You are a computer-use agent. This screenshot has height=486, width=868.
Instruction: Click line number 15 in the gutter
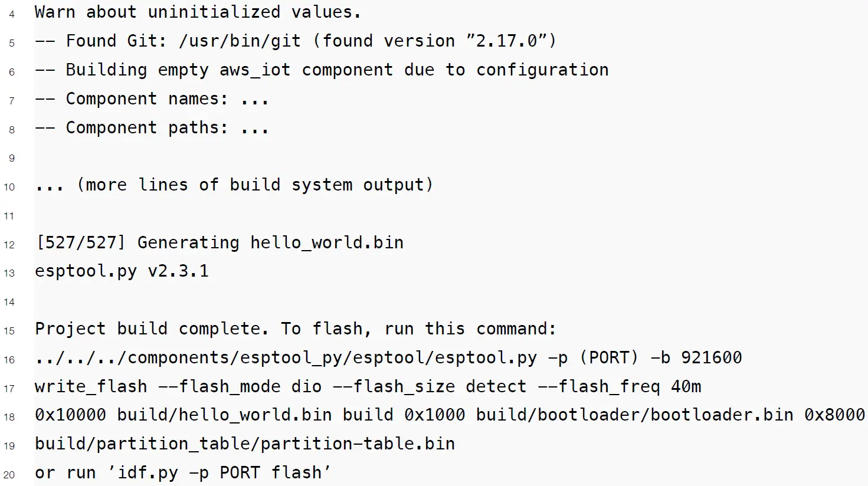[9, 331]
